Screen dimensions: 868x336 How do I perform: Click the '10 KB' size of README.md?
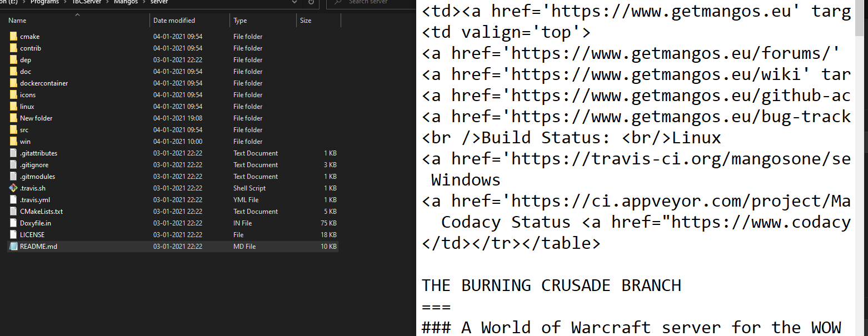click(329, 247)
